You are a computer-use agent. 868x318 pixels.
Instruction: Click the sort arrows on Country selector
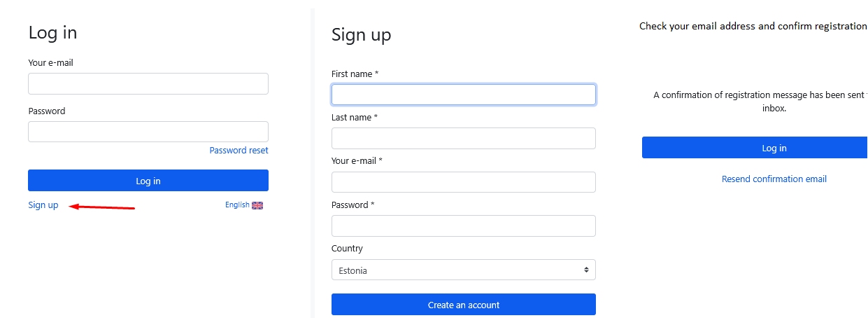pyautogui.click(x=586, y=270)
